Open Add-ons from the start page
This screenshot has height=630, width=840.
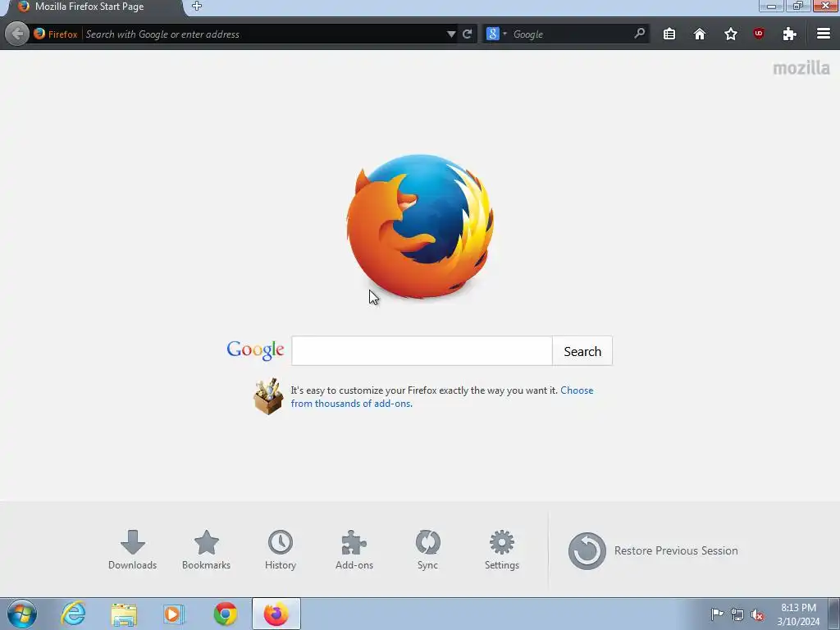click(354, 550)
